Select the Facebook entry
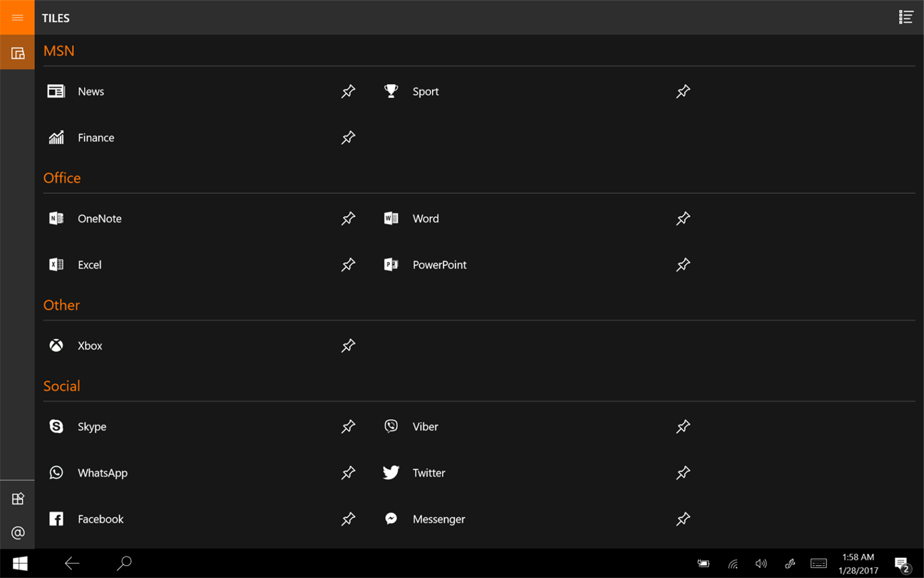924x578 pixels. click(x=100, y=519)
